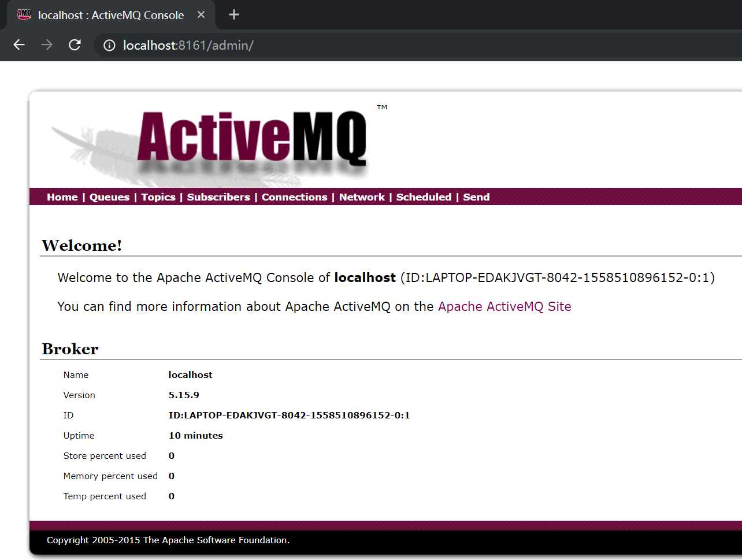Open the Topics page
The width and height of the screenshot is (742, 560).
(158, 197)
